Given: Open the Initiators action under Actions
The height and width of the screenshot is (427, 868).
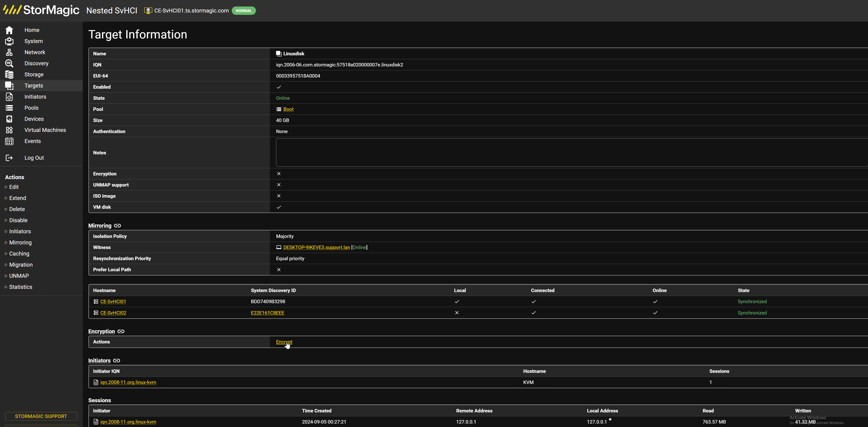Looking at the screenshot, I should tap(20, 231).
